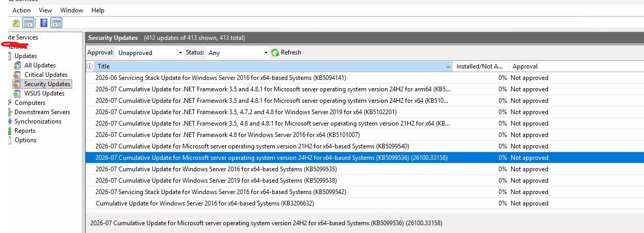Open the Action menu
Viewport: 644px width, 233px height.
21,10
